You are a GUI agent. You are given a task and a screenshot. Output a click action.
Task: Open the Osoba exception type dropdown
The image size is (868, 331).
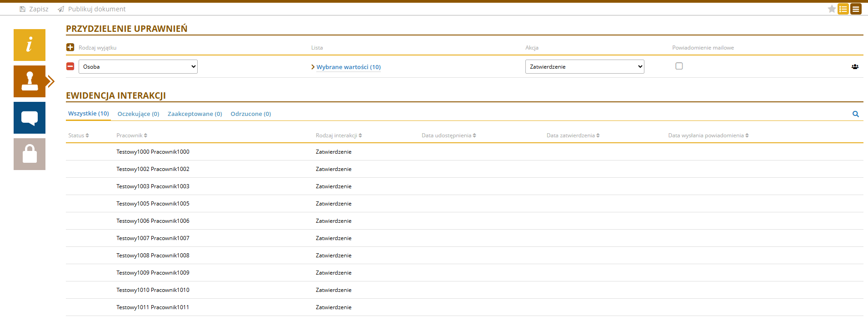click(138, 66)
